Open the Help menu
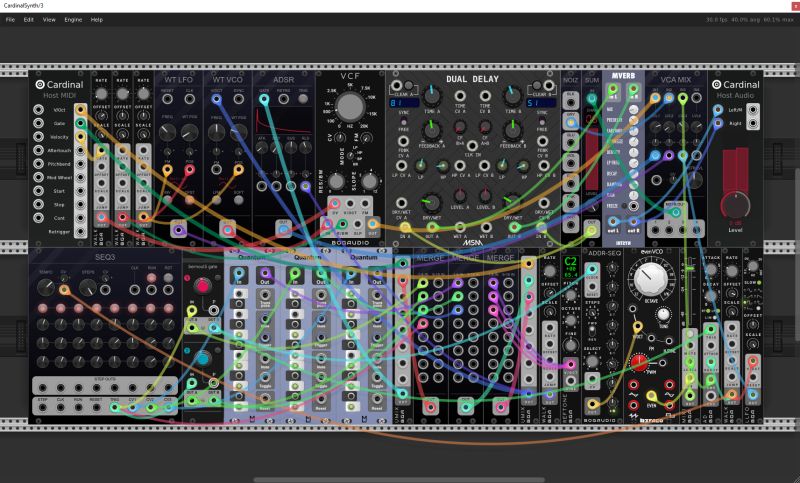The width and height of the screenshot is (800, 483). coord(96,19)
